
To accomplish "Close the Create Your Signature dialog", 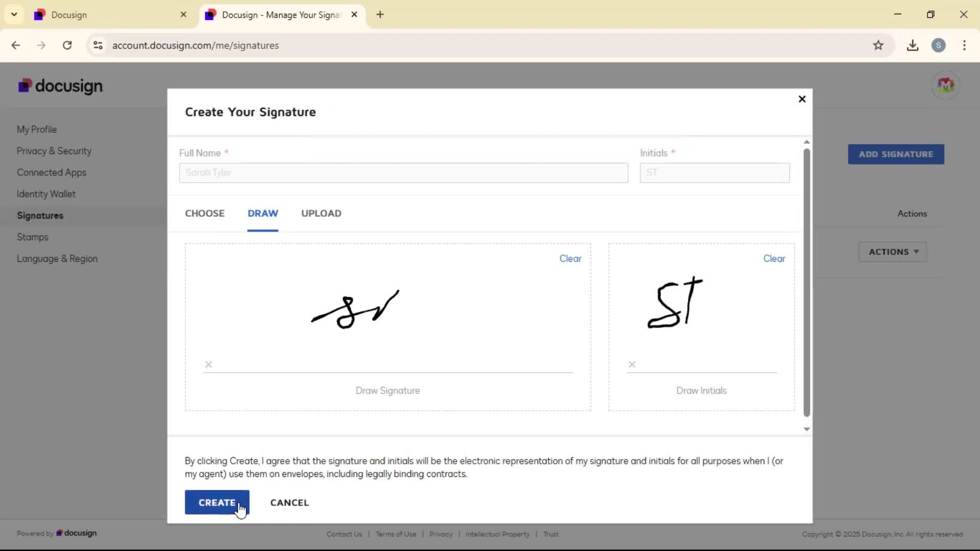I will tap(802, 99).
